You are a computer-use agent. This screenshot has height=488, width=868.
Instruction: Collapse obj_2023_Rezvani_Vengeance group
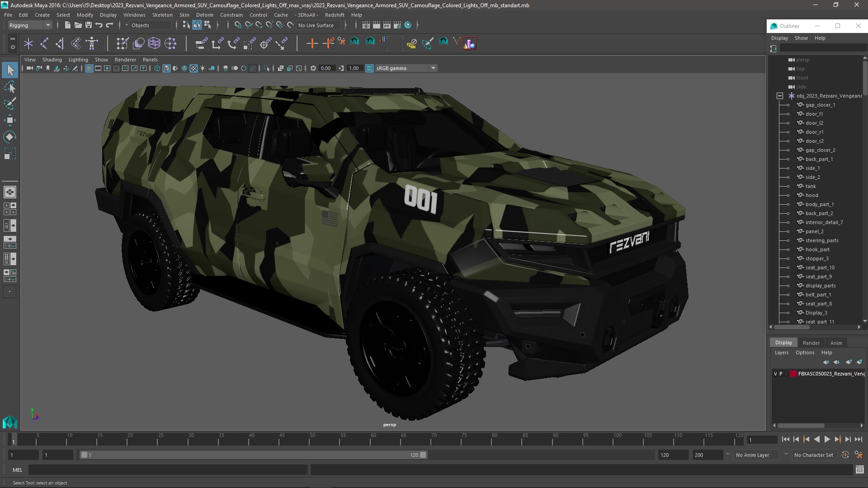tap(780, 96)
